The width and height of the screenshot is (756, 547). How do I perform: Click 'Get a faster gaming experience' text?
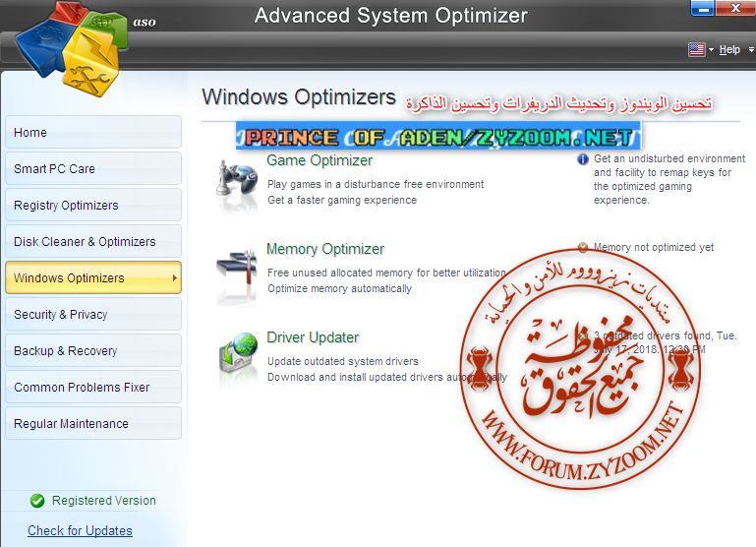(342, 200)
